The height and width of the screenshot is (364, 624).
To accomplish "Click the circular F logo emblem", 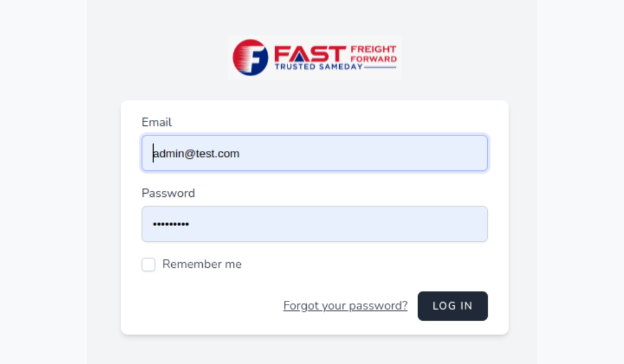I will (x=251, y=57).
